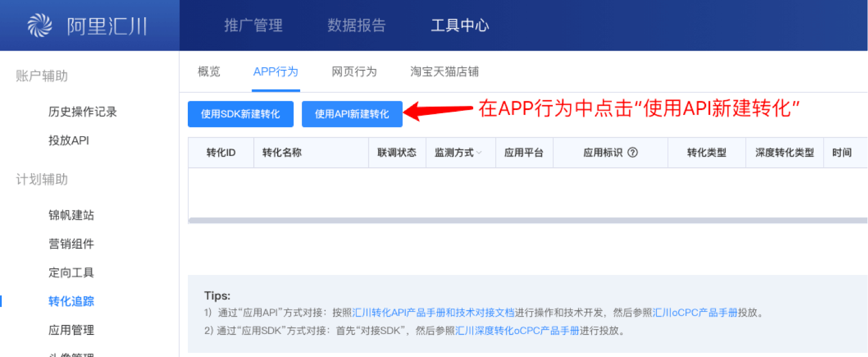
Task: Click the table's horizontal scrollbar
Action: pyautogui.click(x=528, y=220)
